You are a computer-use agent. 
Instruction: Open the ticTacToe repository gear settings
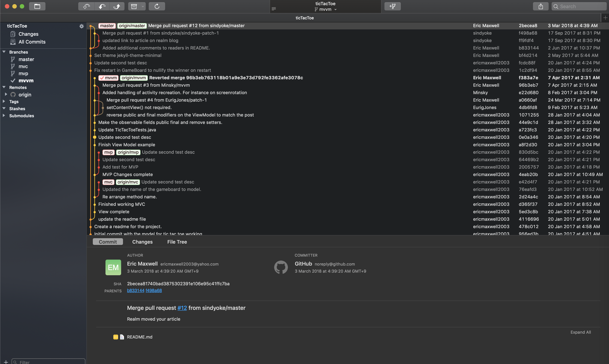81,26
